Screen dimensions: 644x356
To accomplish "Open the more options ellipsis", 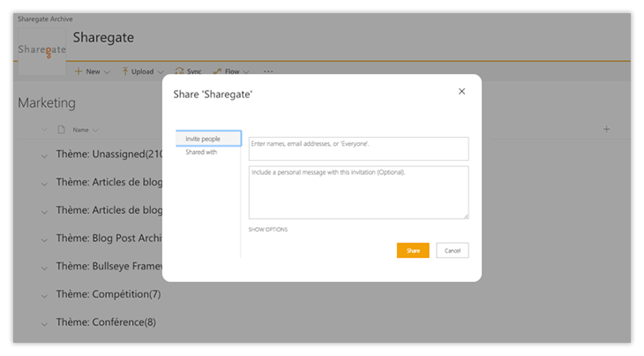I will pyautogui.click(x=268, y=72).
